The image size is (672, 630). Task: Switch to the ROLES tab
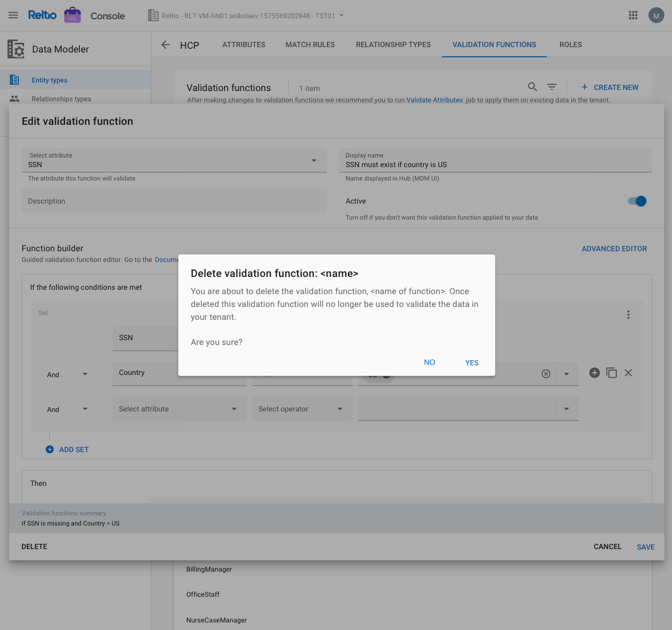coord(571,44)
